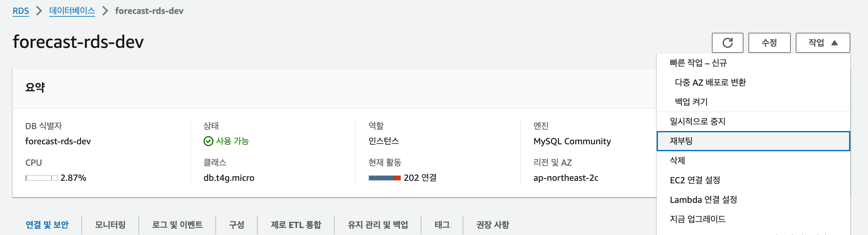The image size is (868, 235).
Task: Open the 로그 및 이벤트 tab
Action: pyautogui.click(x=177, y=225)
